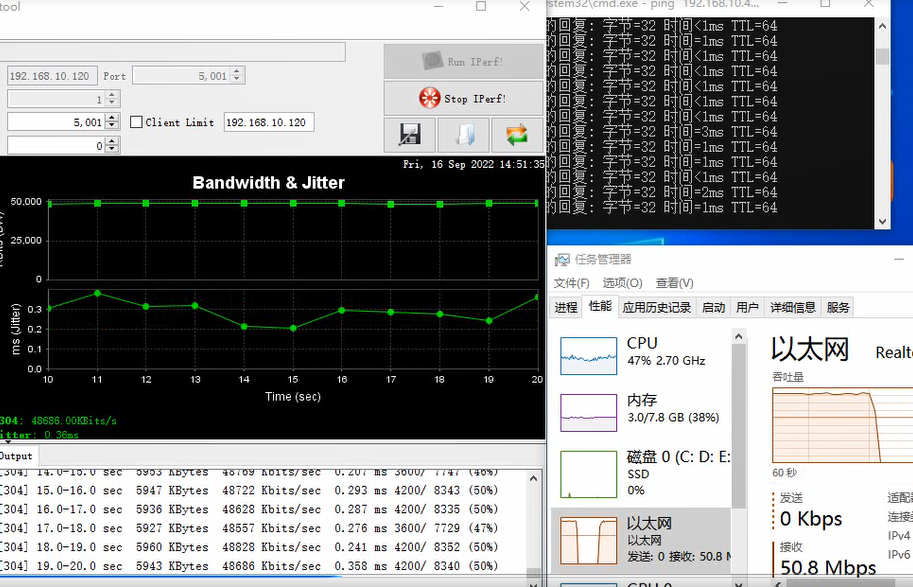This screenshot has width=913, height=587.
Task: Stop IPerf with the red icon button
Action: point(463,98)
